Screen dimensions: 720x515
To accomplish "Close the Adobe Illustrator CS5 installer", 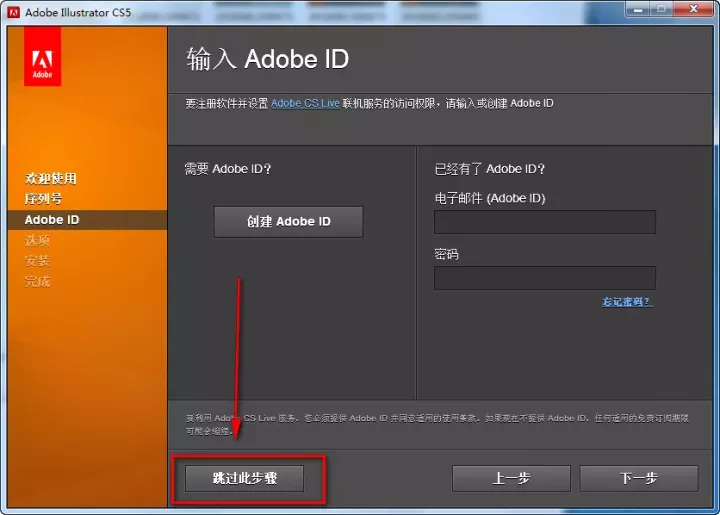I will tap(695, 10).
